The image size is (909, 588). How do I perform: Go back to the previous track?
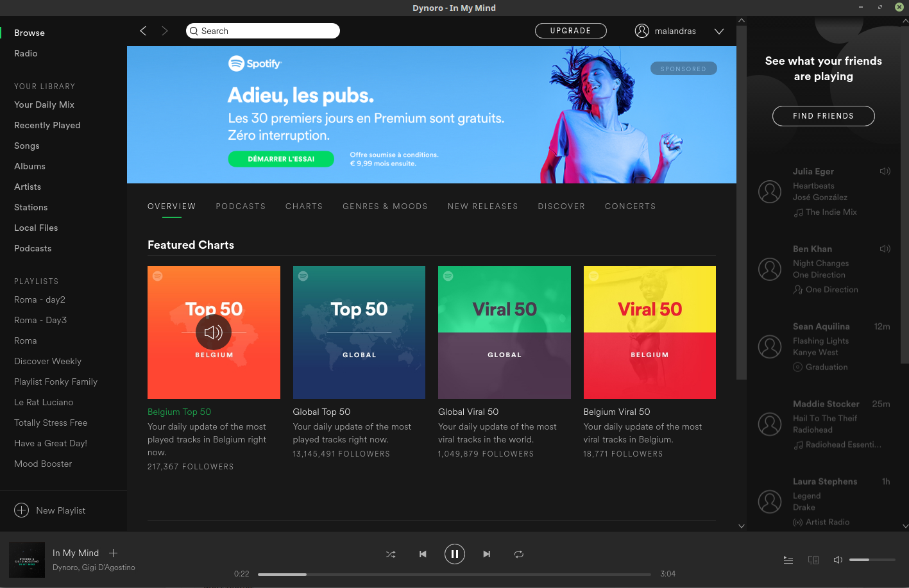423,554
